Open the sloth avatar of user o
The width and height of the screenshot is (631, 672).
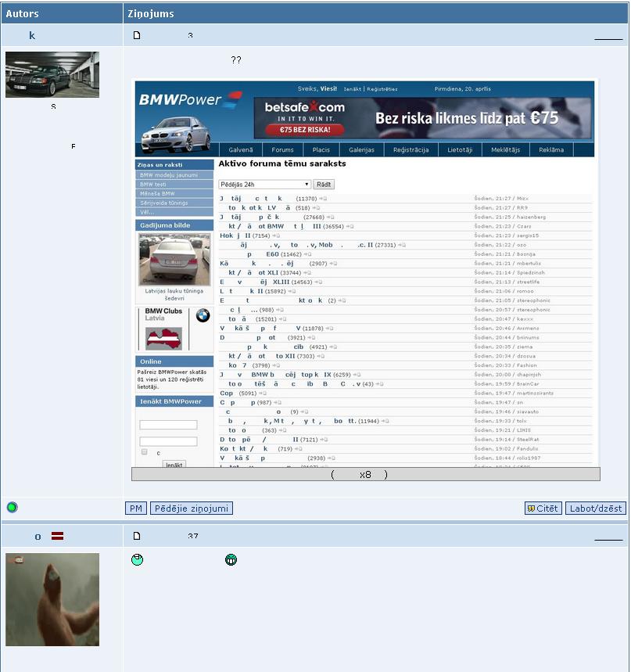[x=52, y=599]
